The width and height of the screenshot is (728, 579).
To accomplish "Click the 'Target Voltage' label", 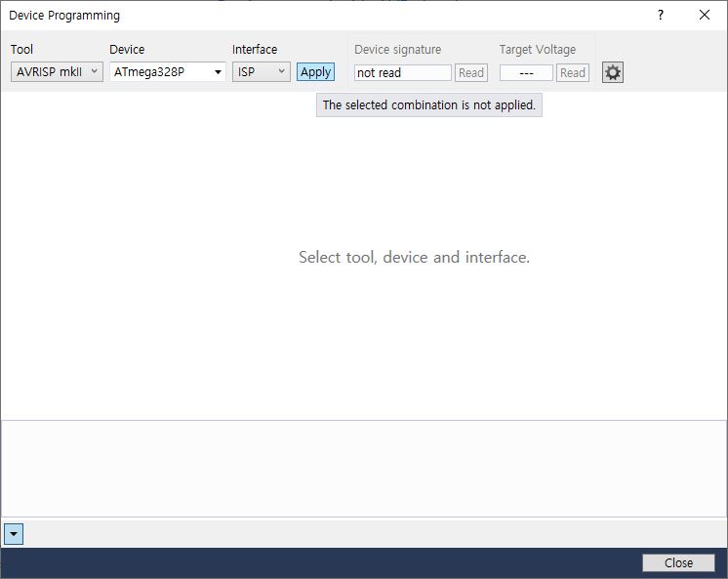I will tap(538, 49).
